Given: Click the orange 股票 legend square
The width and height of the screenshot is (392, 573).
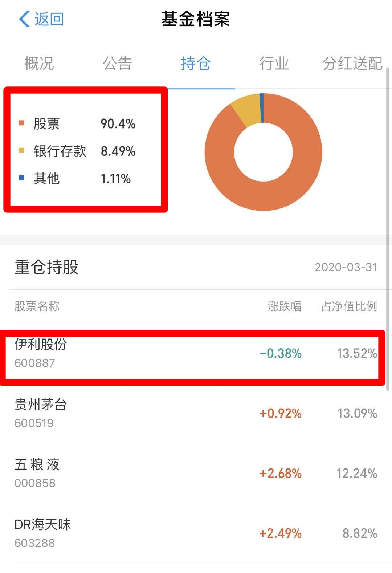Looking at the screenshot, I should coord(22,123).
